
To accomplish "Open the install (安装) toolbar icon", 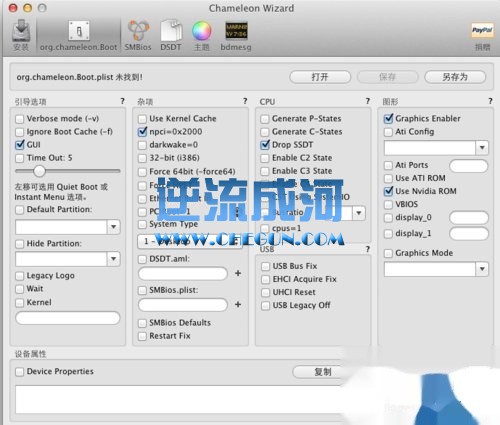I will coord(21,35).
